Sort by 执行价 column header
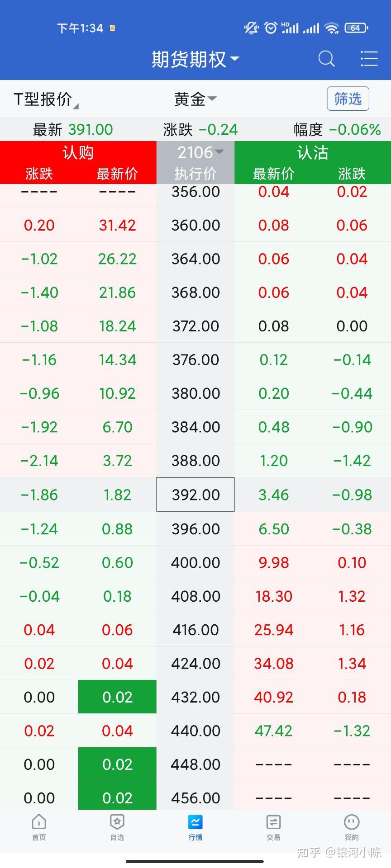The image size is (391, 868). 195,174
